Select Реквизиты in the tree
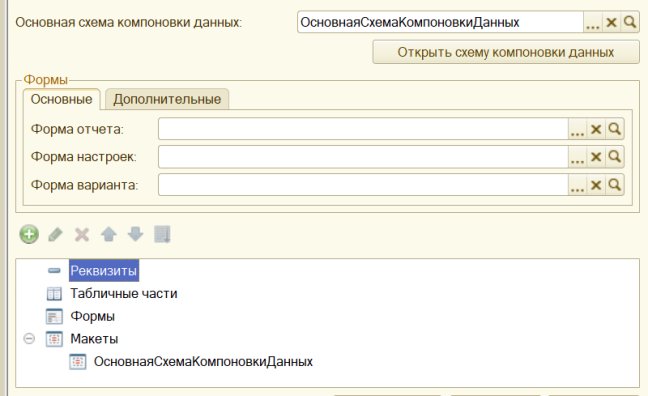 104,271
